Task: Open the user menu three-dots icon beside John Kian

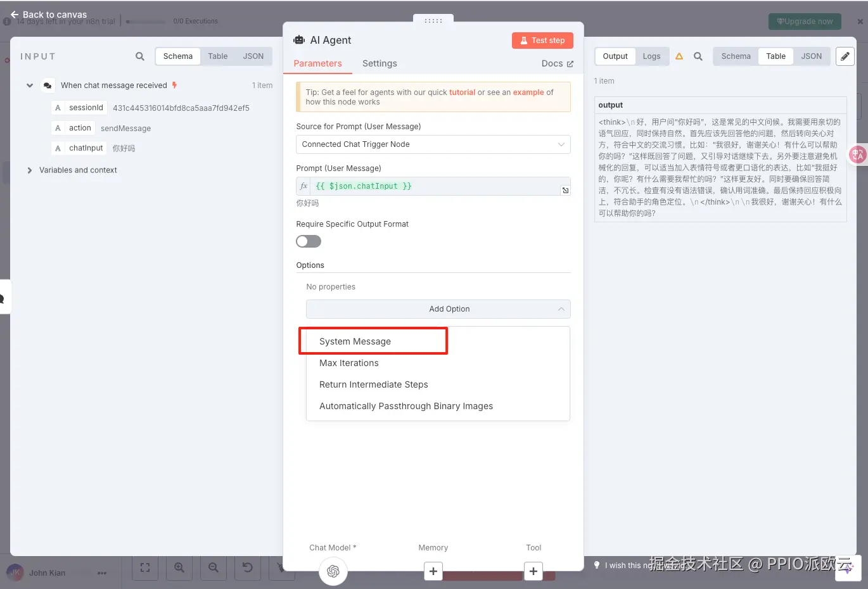Action: 102,573
